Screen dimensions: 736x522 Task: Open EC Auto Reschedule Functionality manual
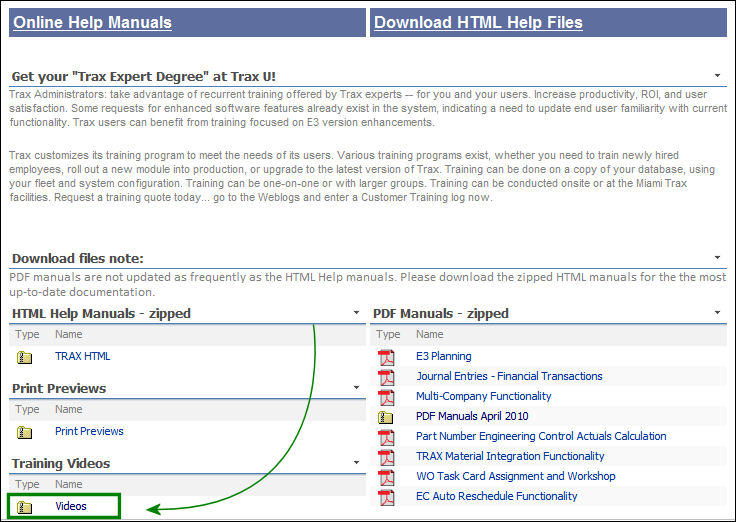pyautogui.click(x=497, y=496)
